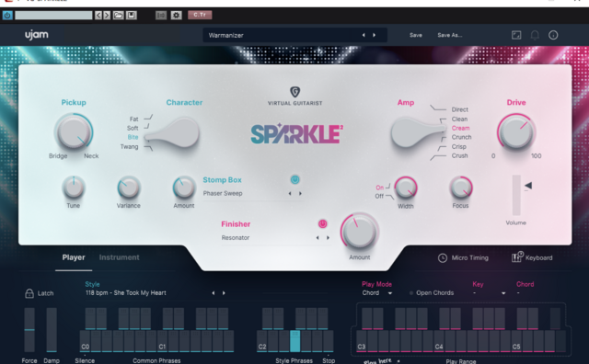The height and width of the screenshot is (364, 589).
Task: Open the Micro Timing clock icon
Action: coord(443,257)
